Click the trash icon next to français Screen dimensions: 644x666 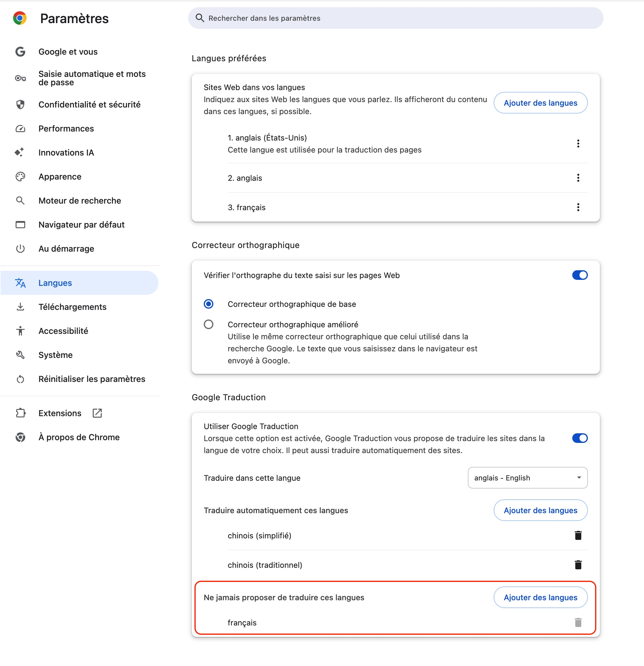[578, 622]
